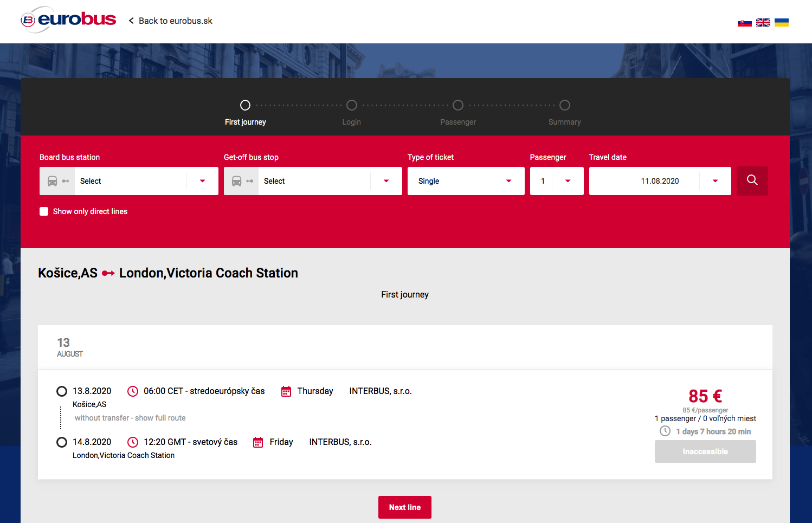Click the Next line button
Image resolution: width=812 pixels, height=523 pixels.
tap(405, 507)
